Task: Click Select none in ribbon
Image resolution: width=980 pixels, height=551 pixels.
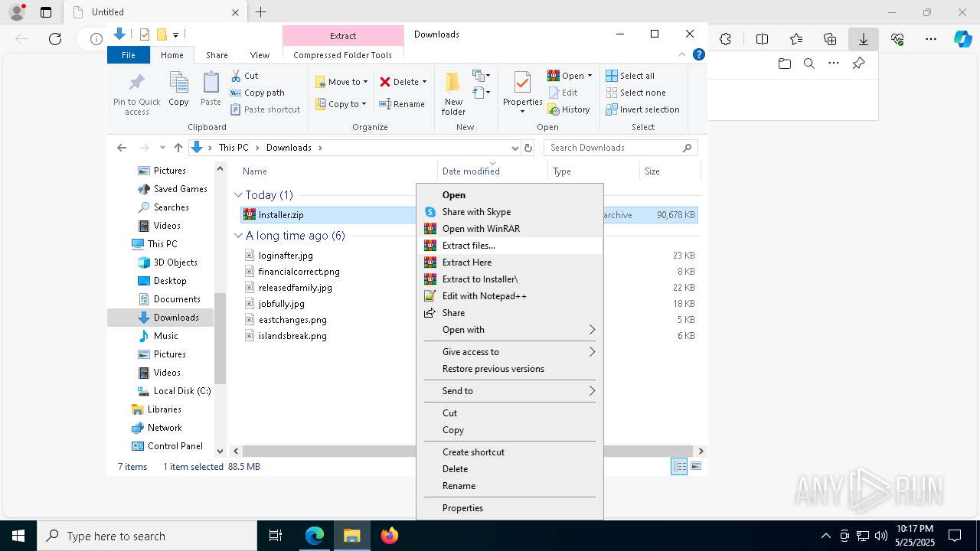Action: (x=635, y=93)
